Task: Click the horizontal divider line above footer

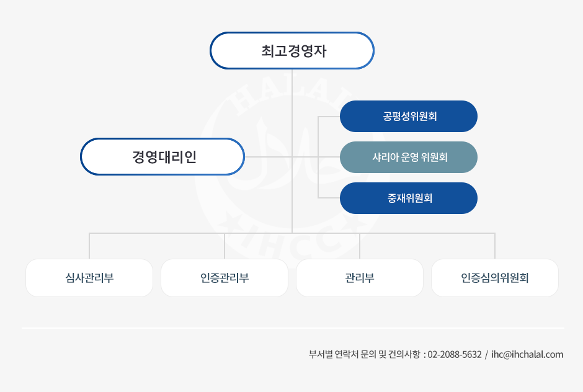Action: point(293,328)
